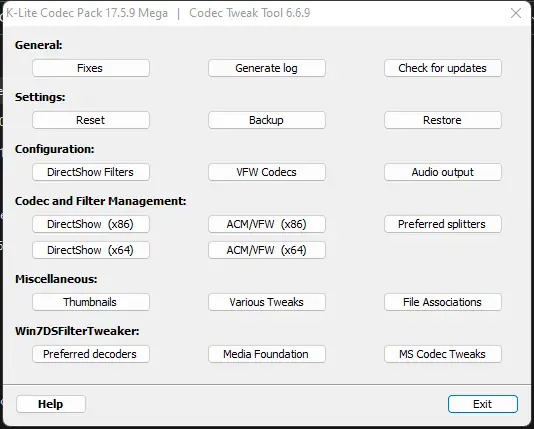Screen dimensions: 534x429
Task: Exit the Codec Tweak Tool
Action: (483, 404)
